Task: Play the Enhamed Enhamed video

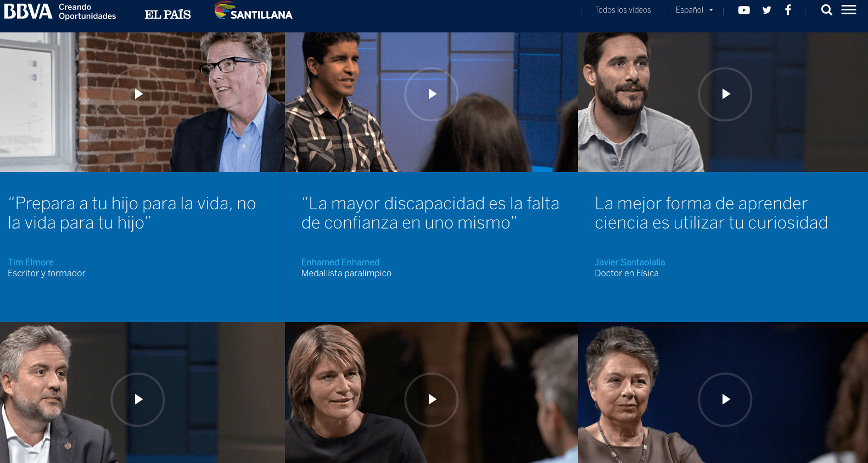Action: (432, 94)
